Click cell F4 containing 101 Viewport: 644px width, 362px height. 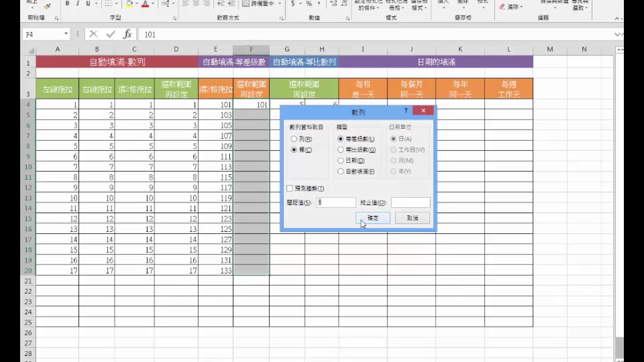click(251, 105)
